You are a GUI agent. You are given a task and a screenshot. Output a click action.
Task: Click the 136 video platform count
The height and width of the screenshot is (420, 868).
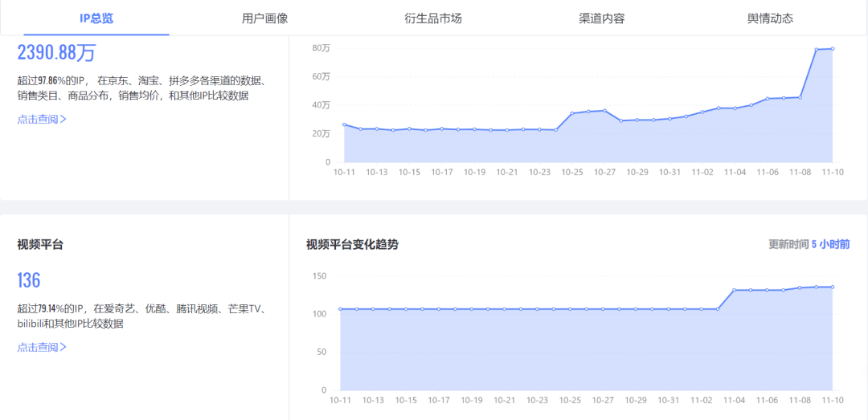coord(29,280)
